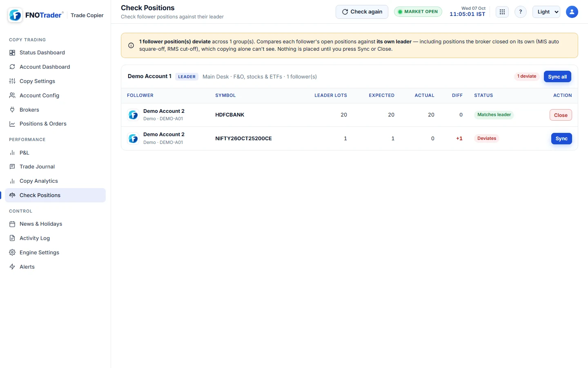Click the NIFTY26OCT25200CE symbol text
The image size is (588, 368).
(x=243, y=139)
